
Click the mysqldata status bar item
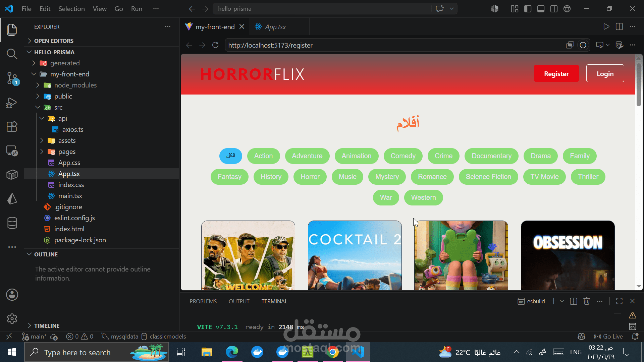(x=120, y=336)
